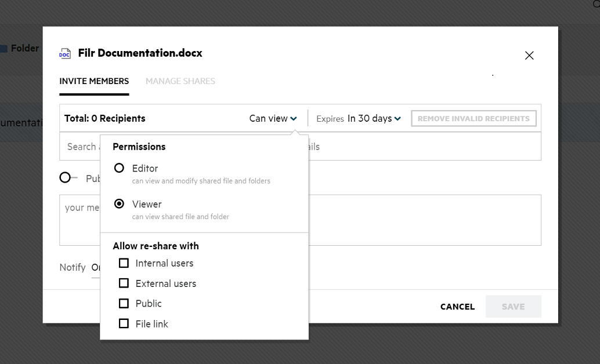Enable File link re-share option
This screenshot has width=600, height=364.
(x=124, y=323)
